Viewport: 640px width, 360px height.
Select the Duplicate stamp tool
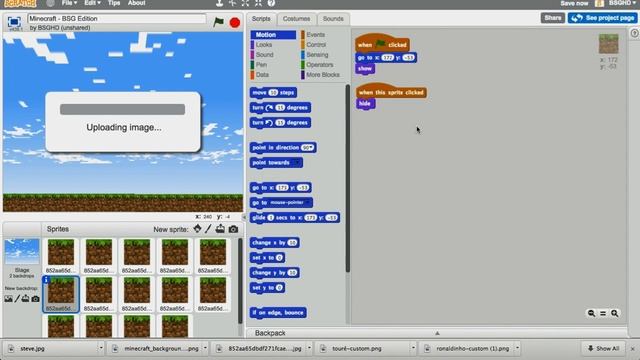pos(220,3)
